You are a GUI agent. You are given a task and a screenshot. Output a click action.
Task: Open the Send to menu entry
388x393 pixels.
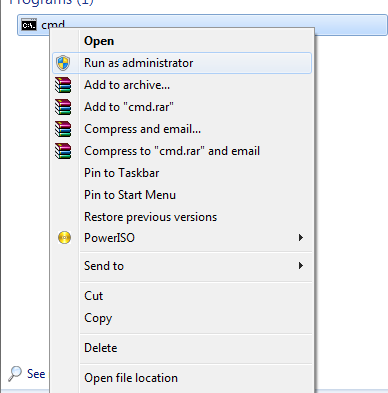coord(182,266)
